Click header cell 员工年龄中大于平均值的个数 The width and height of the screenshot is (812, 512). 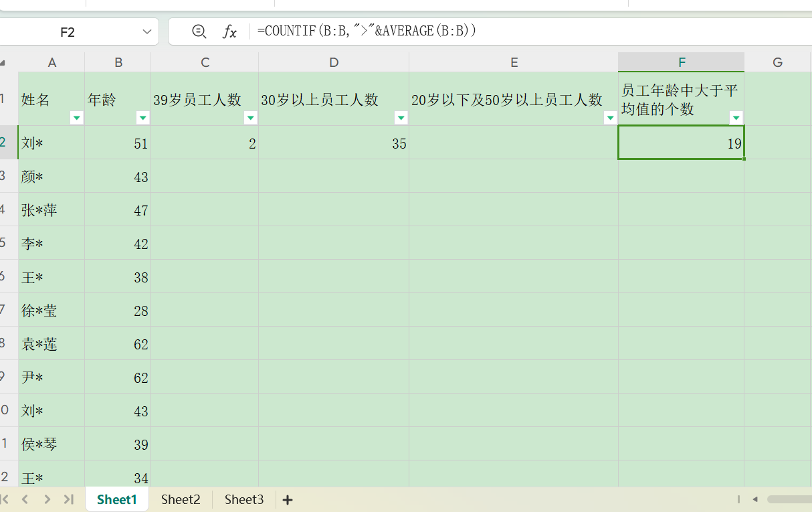click(x=682, y=98)
